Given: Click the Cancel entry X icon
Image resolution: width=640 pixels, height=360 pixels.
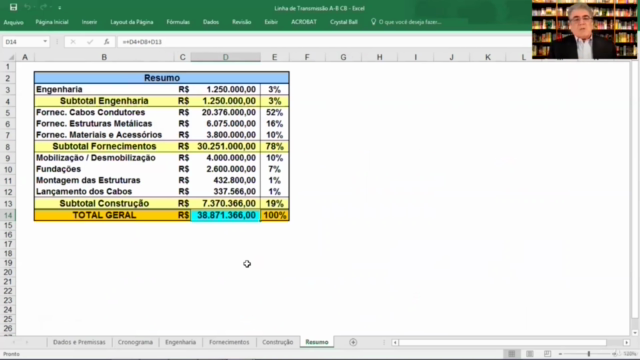Looking at the screenshot, I should point(73,42).
